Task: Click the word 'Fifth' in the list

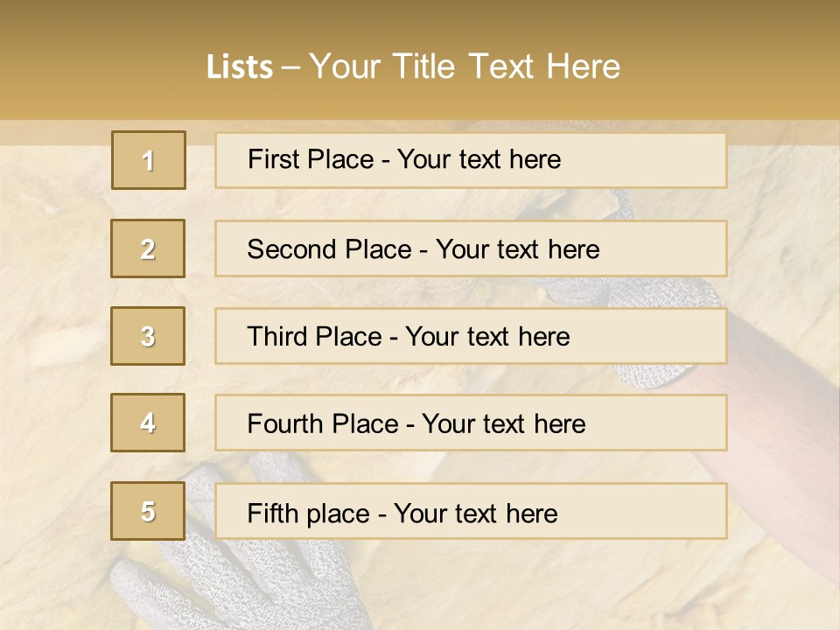Action: [x=271, y=513]
